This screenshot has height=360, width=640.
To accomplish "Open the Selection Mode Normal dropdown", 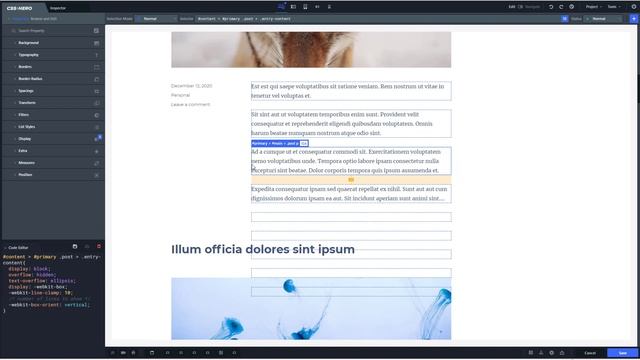I will pos(157,19).
